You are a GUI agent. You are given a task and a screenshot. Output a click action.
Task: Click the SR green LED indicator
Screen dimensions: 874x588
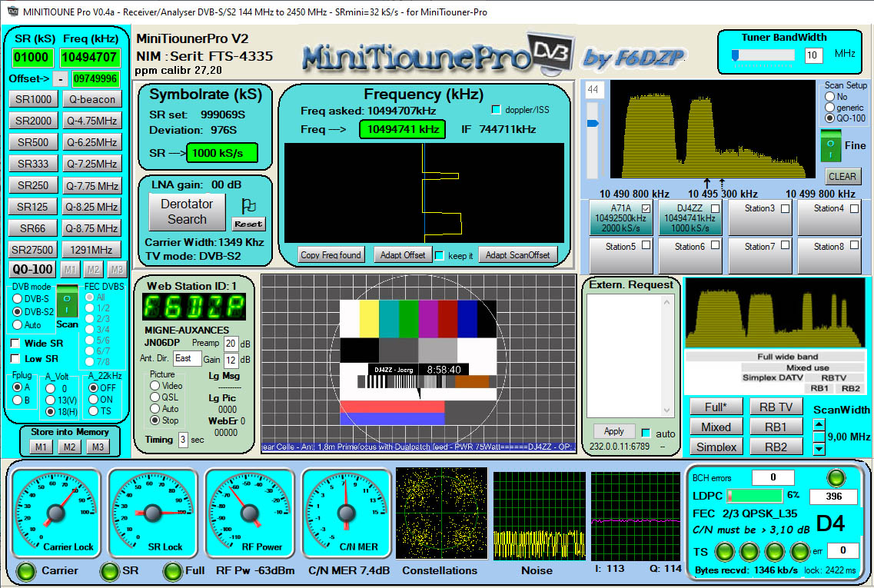tap(109, 571)
